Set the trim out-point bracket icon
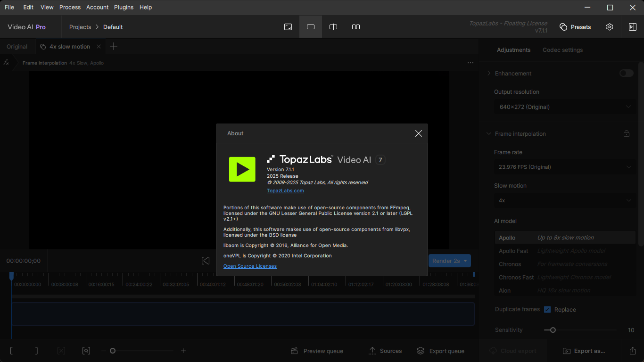This screenshot has width=644, height=362. (36, 351)
